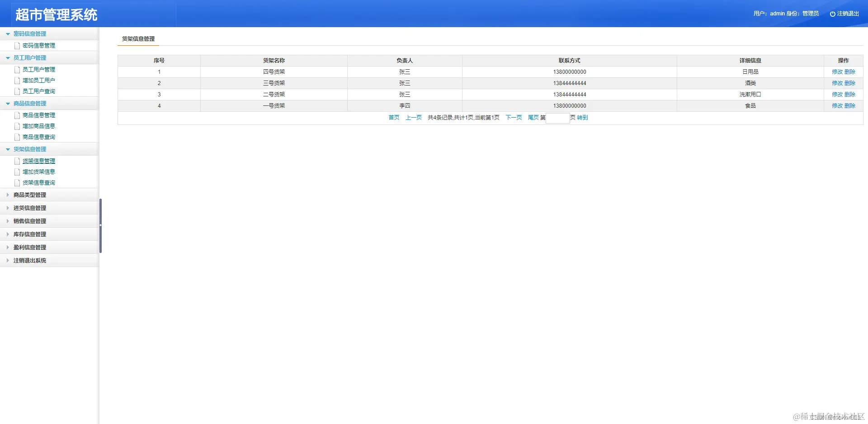The image size is (868, 424).
Task: Click page icon next to 商品信息查询
Action: click(17, 137)
